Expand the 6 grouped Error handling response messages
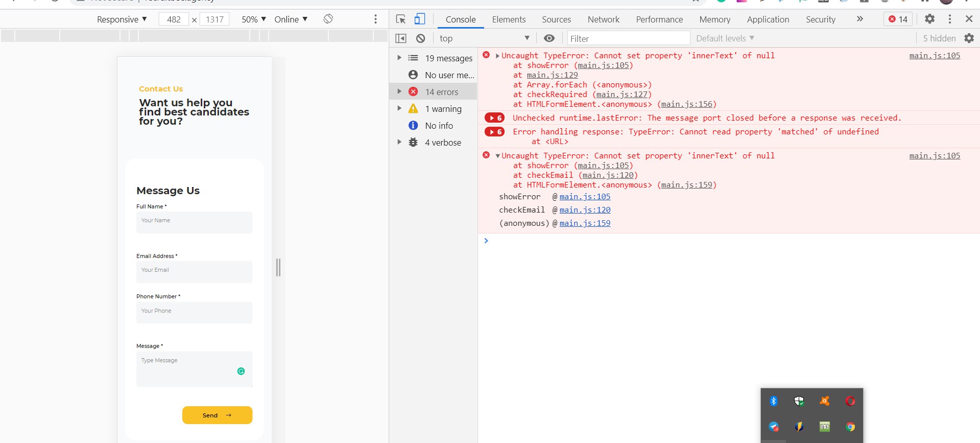The height and width of the screenshot is (443, 980). (494, 132)
